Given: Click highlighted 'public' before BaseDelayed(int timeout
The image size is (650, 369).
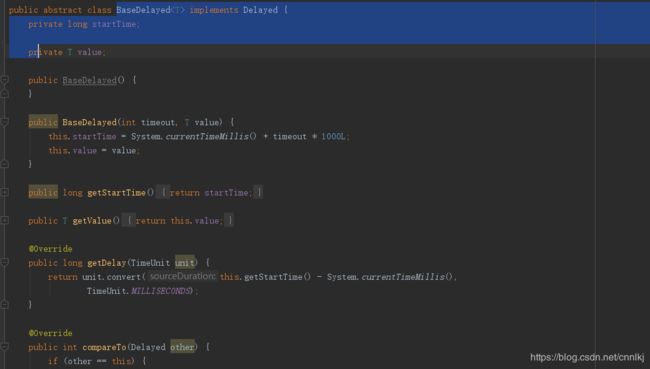Looking at the screenshot, I should click(43, 122).
